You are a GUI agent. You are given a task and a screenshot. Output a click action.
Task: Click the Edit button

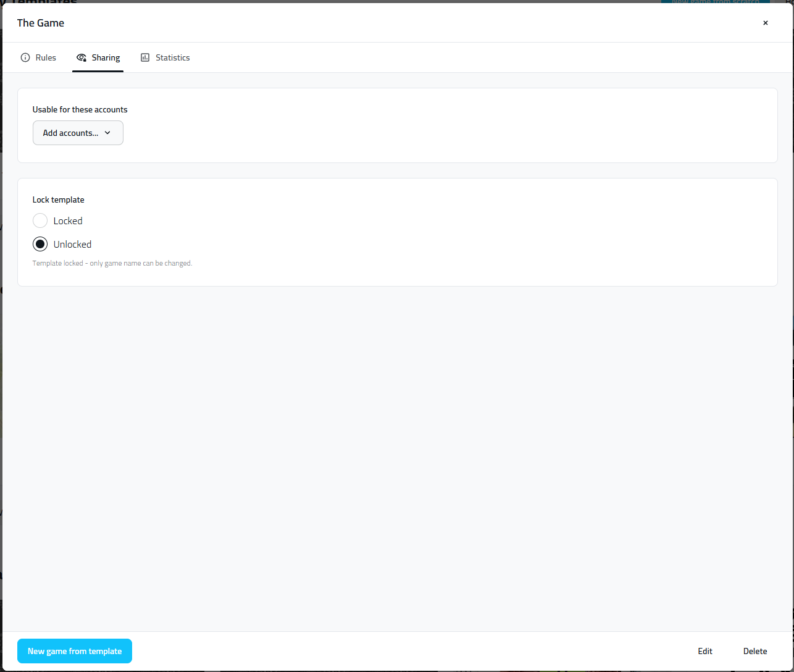coord(705,651)
